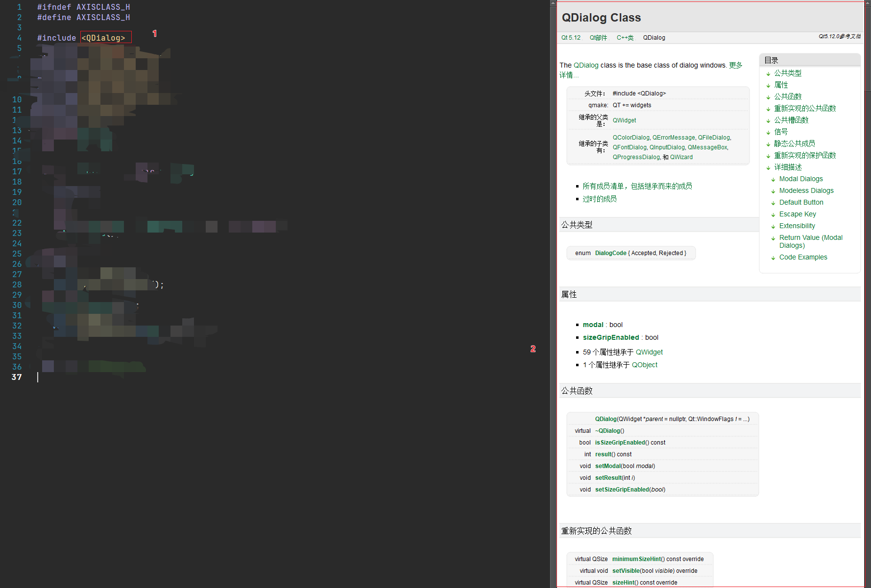Click the help page vertical scrollbar thumb
Image resolution: width=871 pixels, height=588 pixels.
click(868, 49)
